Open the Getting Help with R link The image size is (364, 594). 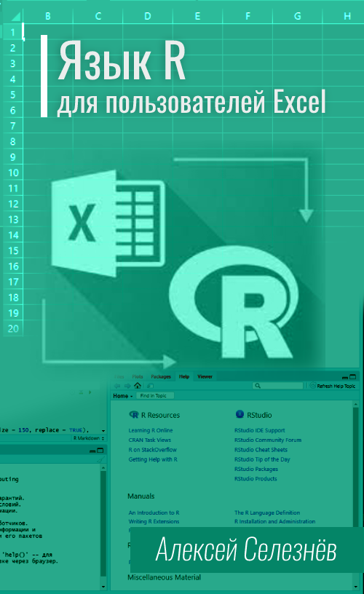click(153, 459)
